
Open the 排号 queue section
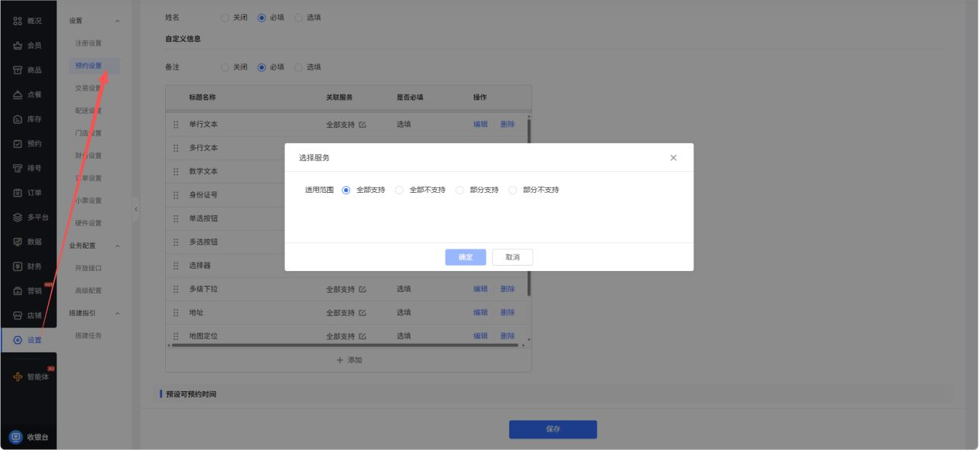[x=28, y=168]
